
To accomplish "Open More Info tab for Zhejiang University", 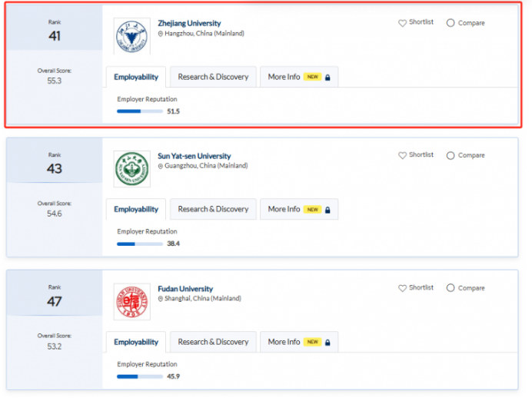I will pos(299,77).
